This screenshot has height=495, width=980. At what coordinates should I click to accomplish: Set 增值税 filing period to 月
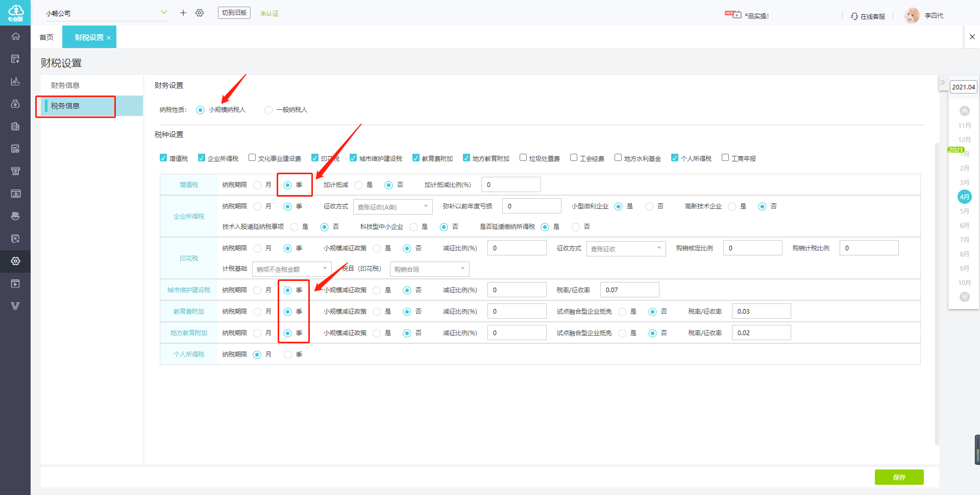[257, 185]
